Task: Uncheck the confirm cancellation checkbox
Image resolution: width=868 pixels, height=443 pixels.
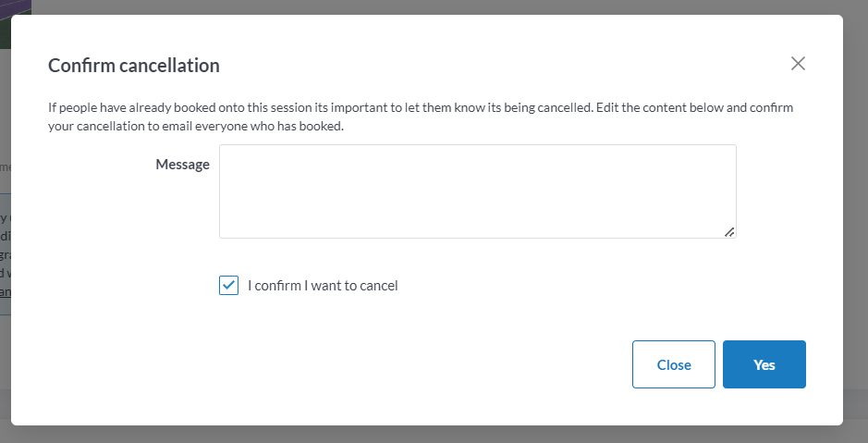Action: (228, 285)
